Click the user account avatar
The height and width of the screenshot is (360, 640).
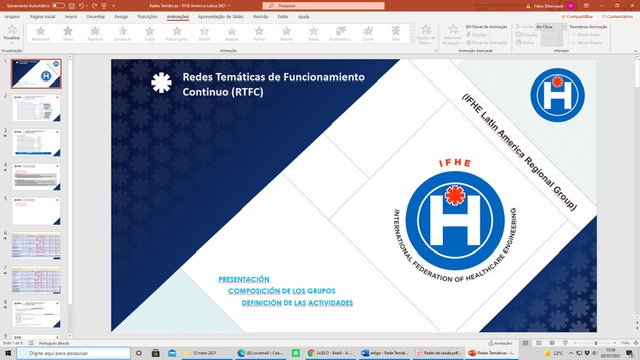click(x=571, y=6)
